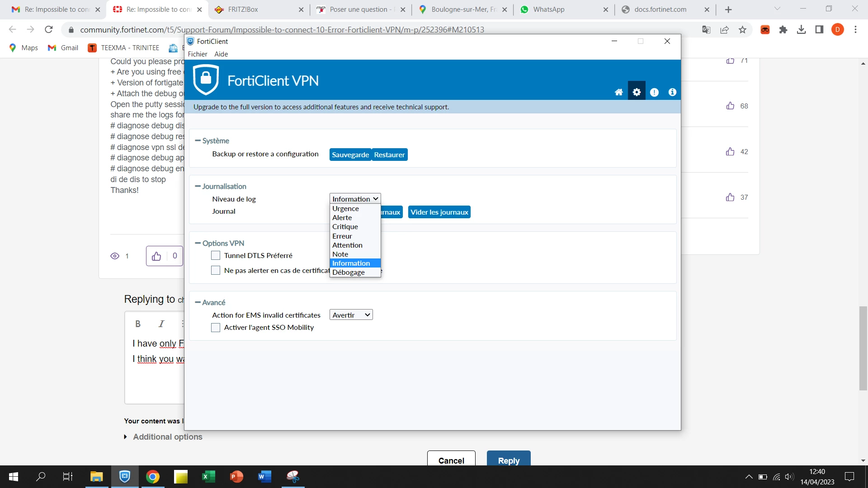Open the FortiClient about info icon
Viewport: 868px width, 488px height.
point(672,92)
